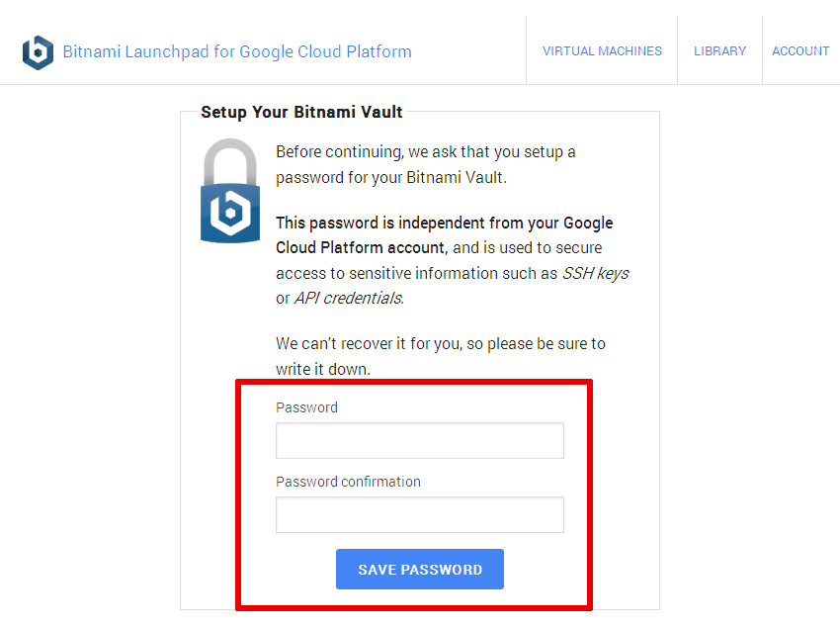This screenshot has height=628, width=840.
Task: Click the "write it down" text line
Action: (x=323, y=370)
